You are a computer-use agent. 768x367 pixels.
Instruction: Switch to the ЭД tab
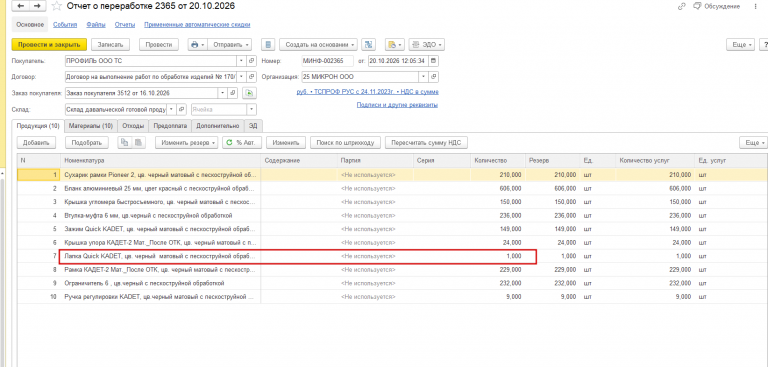tap(253, 126)
